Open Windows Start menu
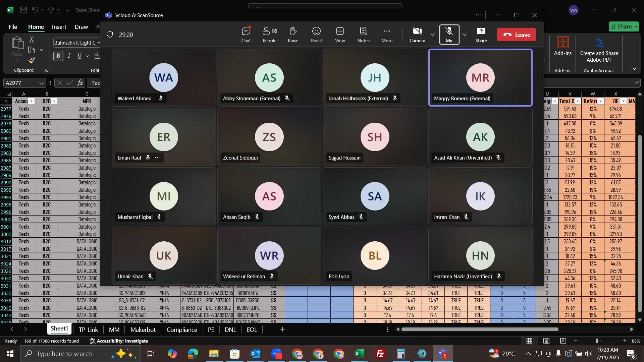Screen dimensions: 644x362 click(x=10, y=354)
